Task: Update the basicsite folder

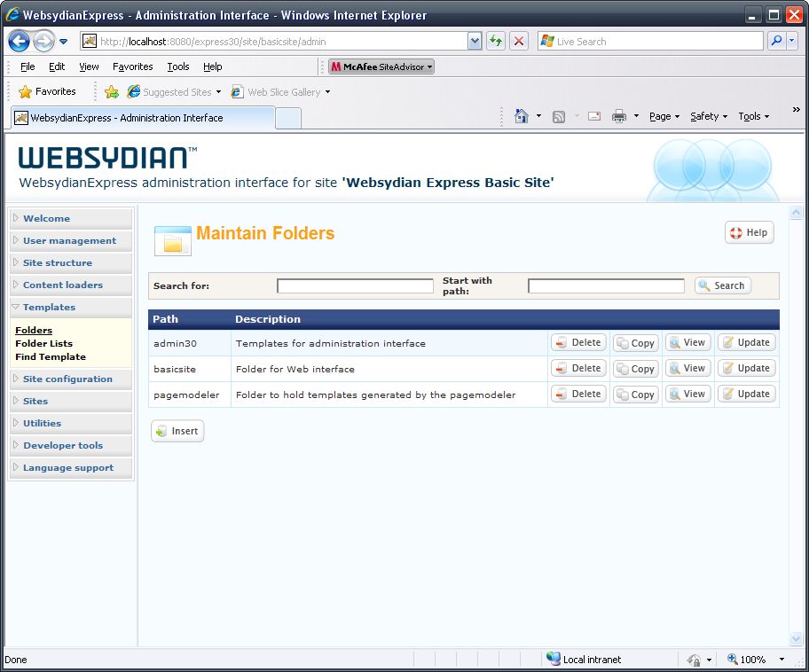Action: click(747, 368)
